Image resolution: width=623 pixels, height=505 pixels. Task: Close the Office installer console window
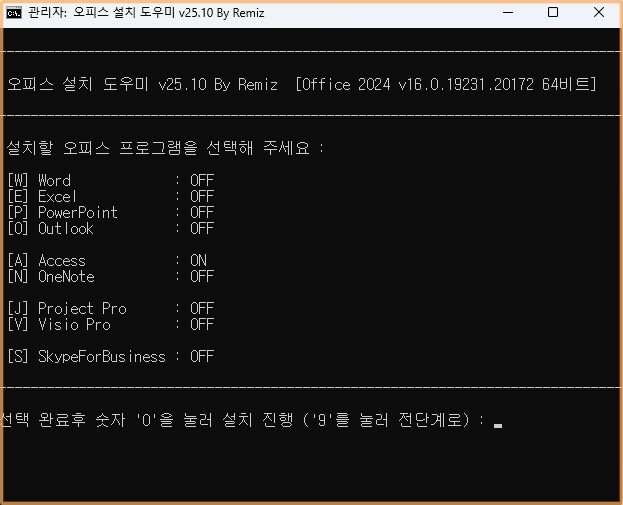(600, 12)
